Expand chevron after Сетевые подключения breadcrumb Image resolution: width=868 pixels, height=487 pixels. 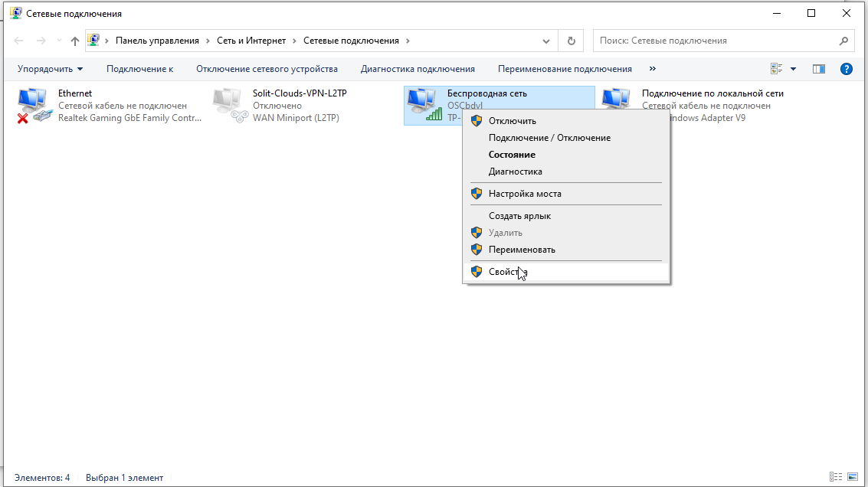pos(408,41)
